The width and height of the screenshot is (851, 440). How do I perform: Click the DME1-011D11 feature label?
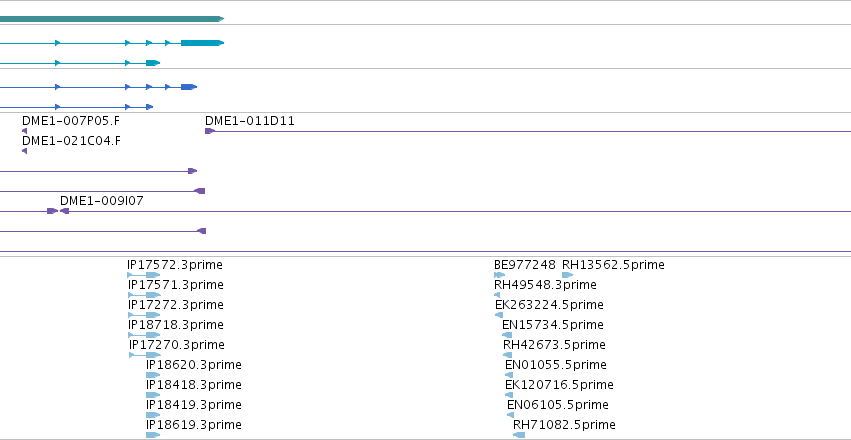[250, 120]
